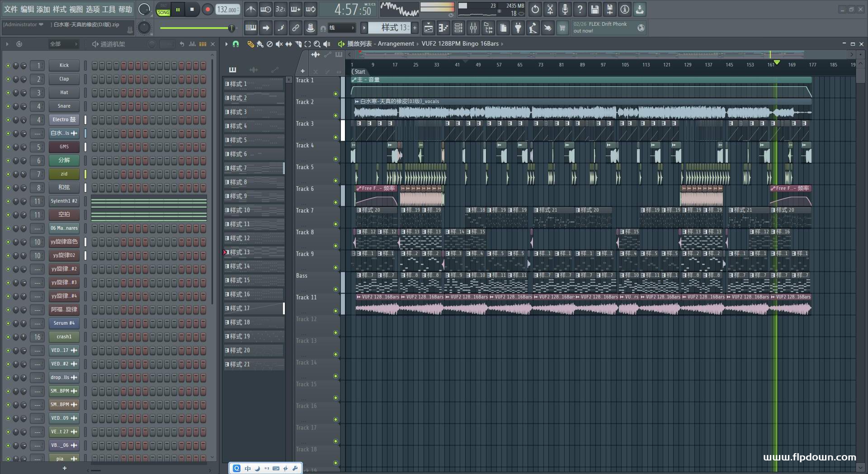Click the Clap channel button
868x474 pixels.
[x=64, y=79]
